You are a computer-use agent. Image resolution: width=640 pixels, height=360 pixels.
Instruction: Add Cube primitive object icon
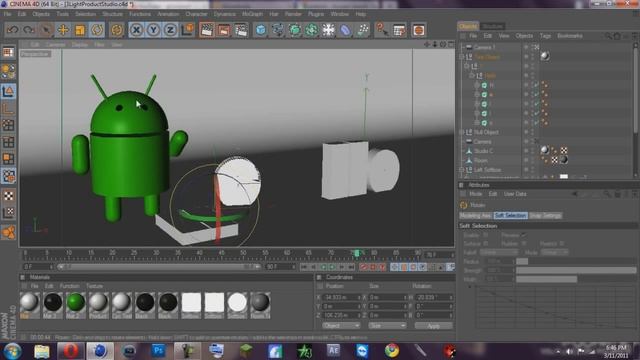(x=260, y=30)
